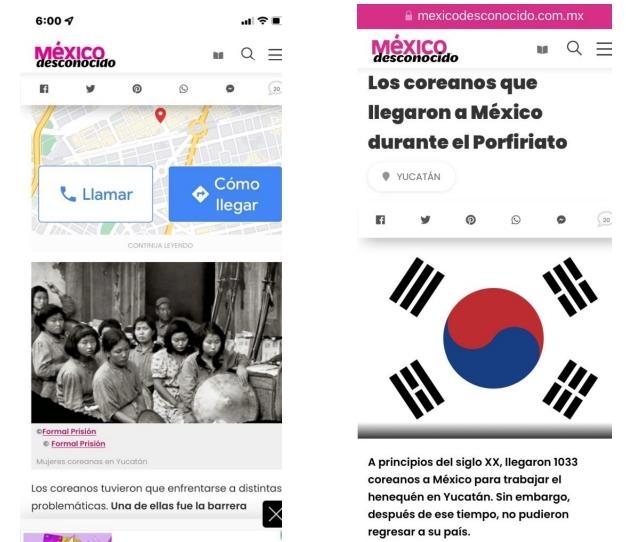Screen dimensions: 626x542
Task: Tap the Cómo llegar directions button
Action: click(x=225, y=194)
